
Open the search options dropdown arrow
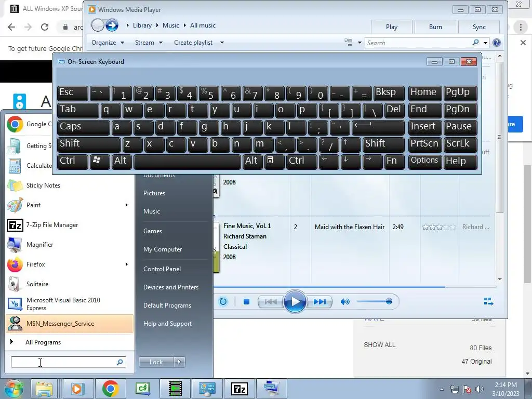click(x=486, y=43)
